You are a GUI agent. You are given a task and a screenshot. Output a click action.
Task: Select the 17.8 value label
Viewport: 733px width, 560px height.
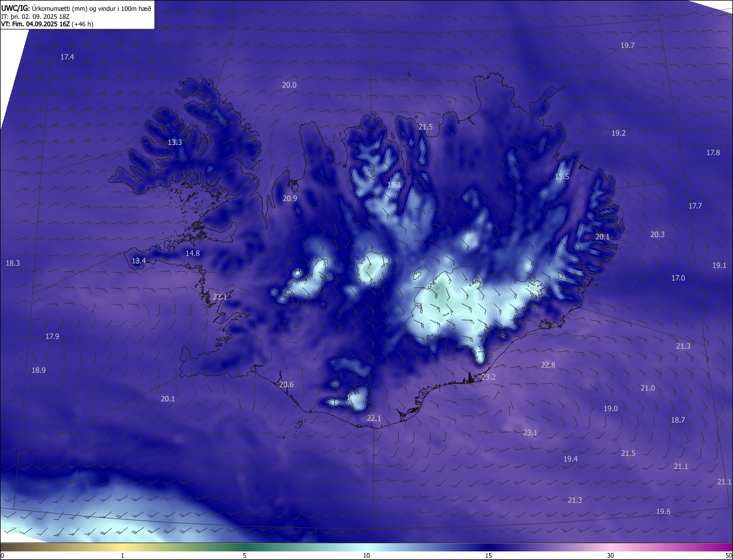tap(713, 152)
